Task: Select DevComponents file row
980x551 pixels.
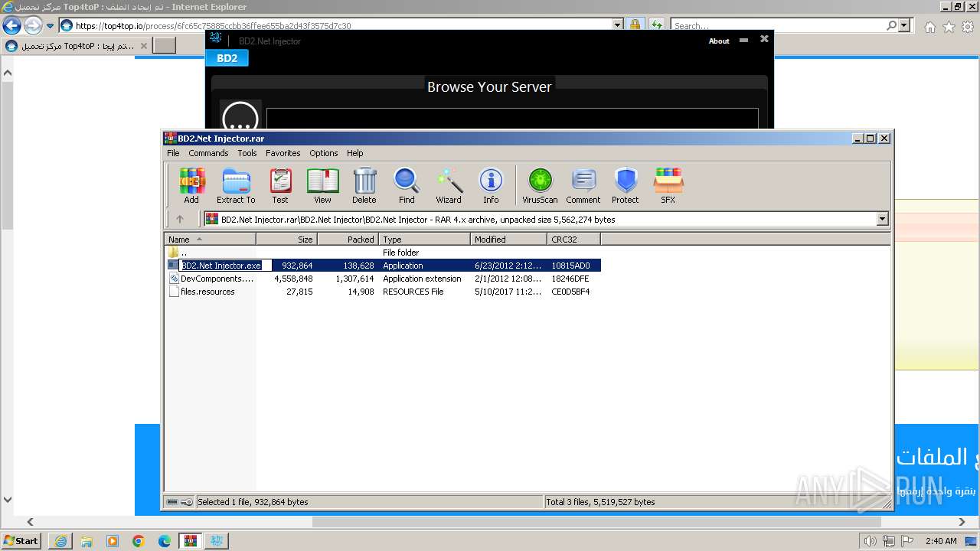Action: click(x=383, y=279)
